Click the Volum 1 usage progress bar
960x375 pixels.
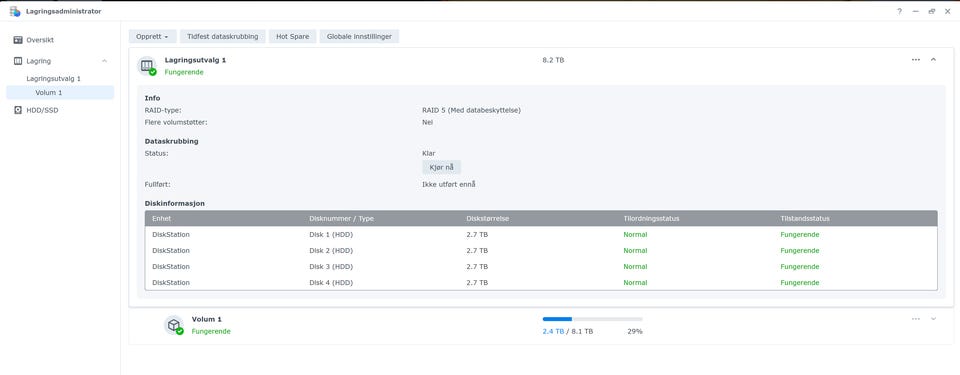(x=593, y=319)
